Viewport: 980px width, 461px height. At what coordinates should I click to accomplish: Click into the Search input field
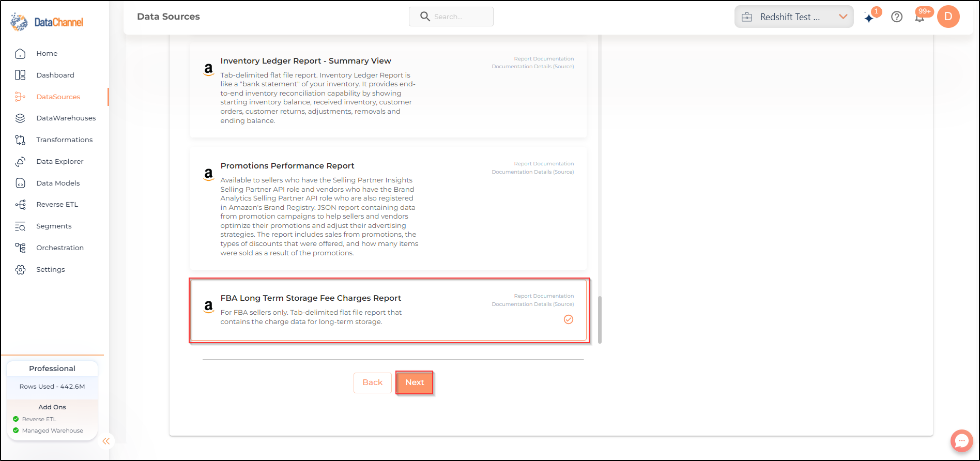(x=451, y=17)
